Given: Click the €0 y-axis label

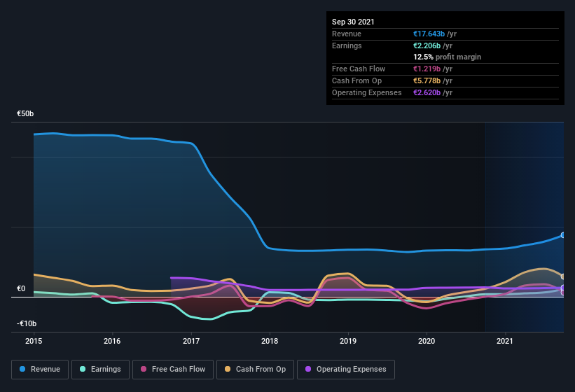Looking at the screenshot, I should click(x=21, y=288).
